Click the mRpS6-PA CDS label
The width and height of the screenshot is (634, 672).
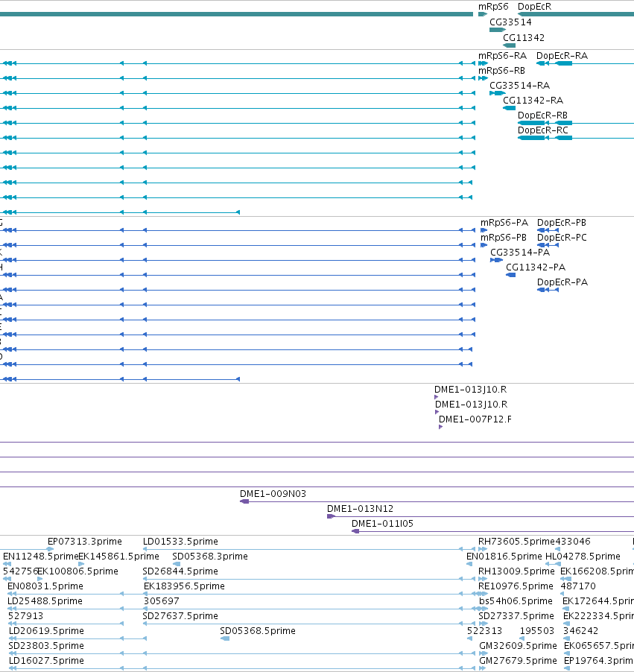(504, 223)
